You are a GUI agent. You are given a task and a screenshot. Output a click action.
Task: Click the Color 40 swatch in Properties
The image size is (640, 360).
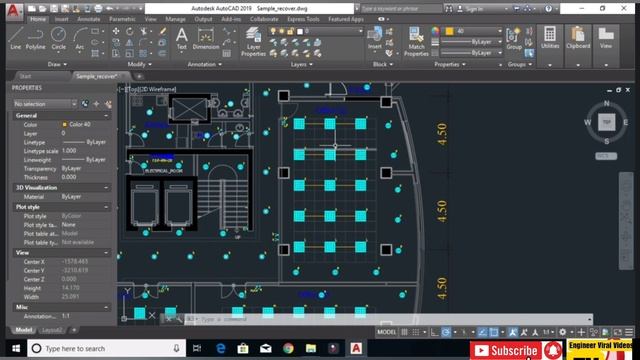pos(64,124)
